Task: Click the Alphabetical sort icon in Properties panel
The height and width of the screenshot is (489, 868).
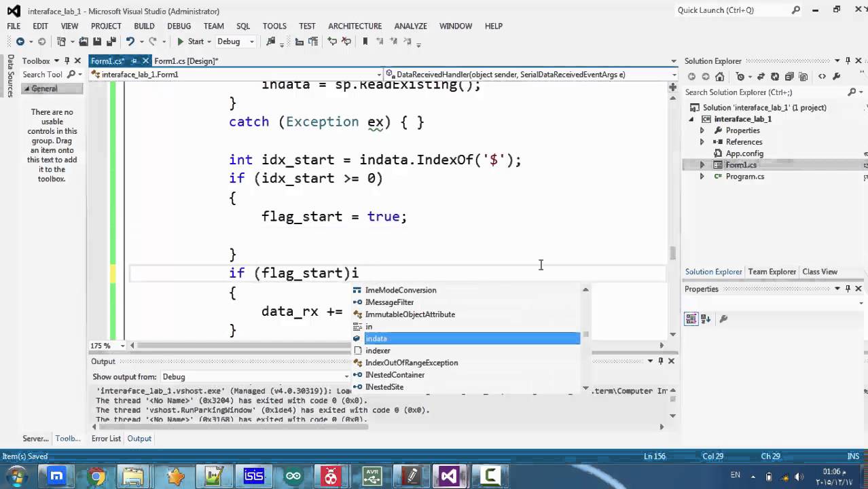Action: (706, 319)
